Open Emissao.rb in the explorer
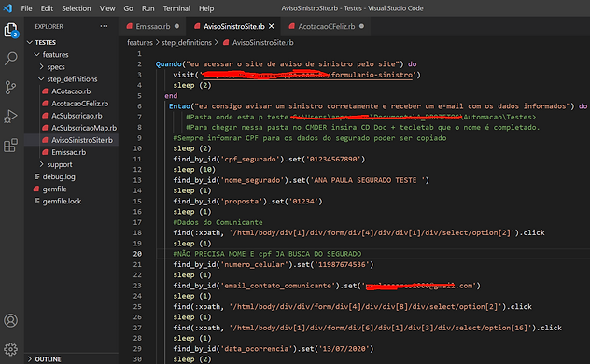Viewport: 590px width, 364px height. (68, 152)
